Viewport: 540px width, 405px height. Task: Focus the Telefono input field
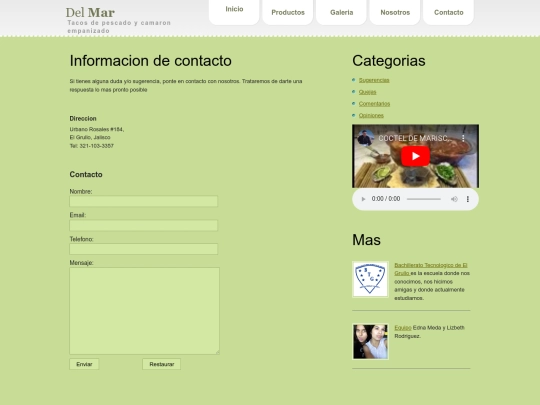(x=144, y=249)
